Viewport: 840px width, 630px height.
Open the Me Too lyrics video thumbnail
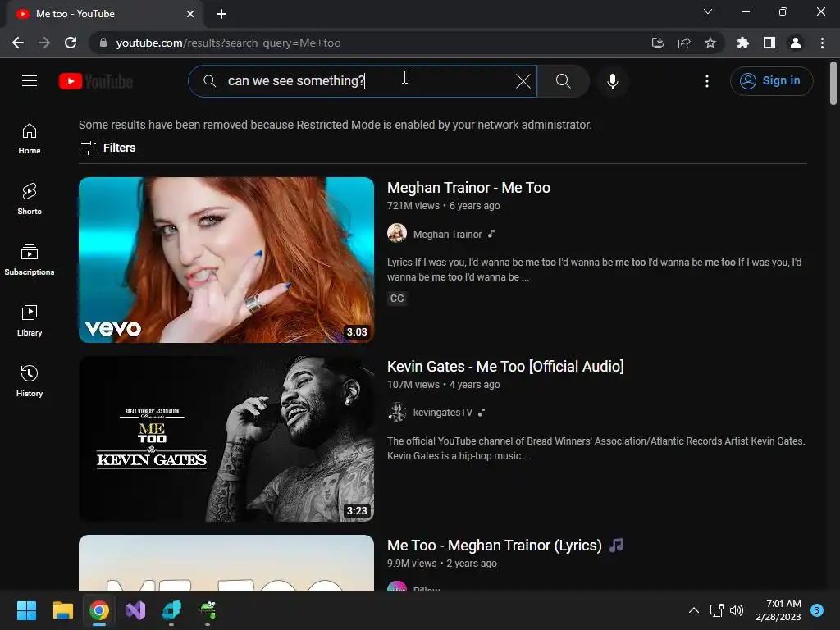click(226, 563)
